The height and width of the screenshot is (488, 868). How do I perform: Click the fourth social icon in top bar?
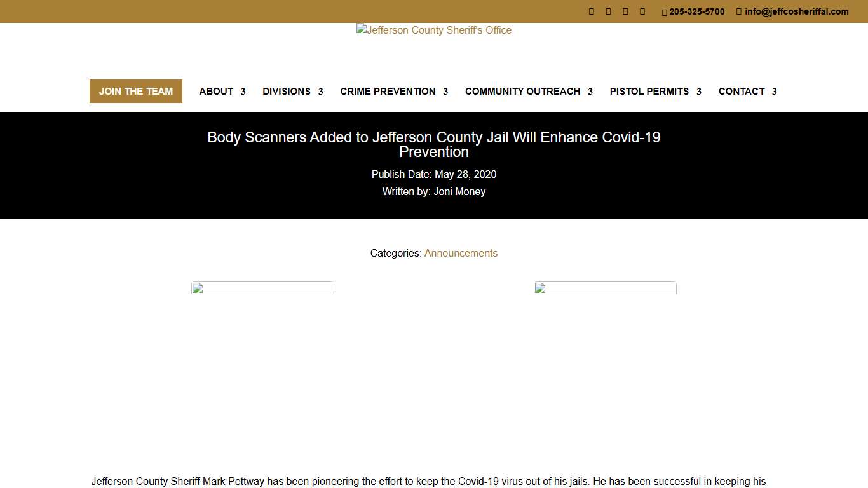click(x=642, y=11)
